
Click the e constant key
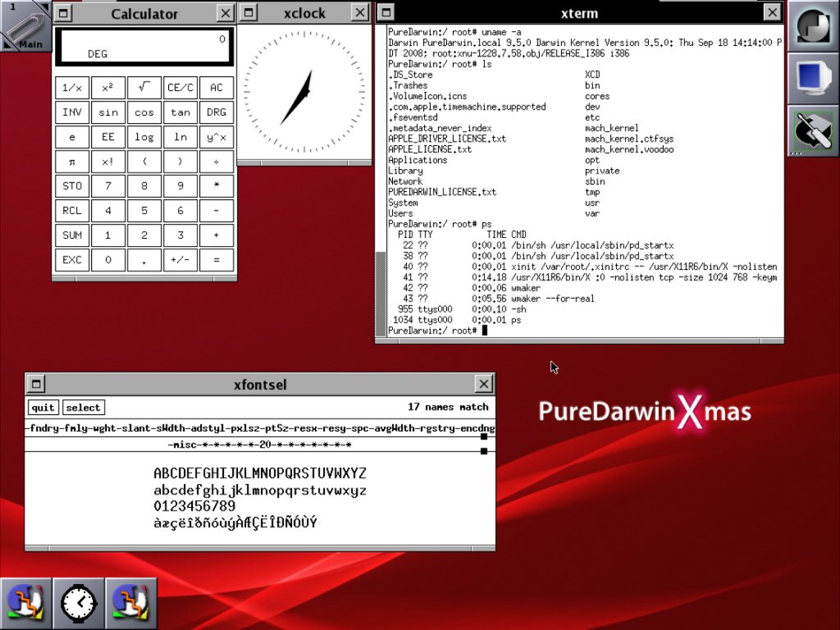coord(72,137)
